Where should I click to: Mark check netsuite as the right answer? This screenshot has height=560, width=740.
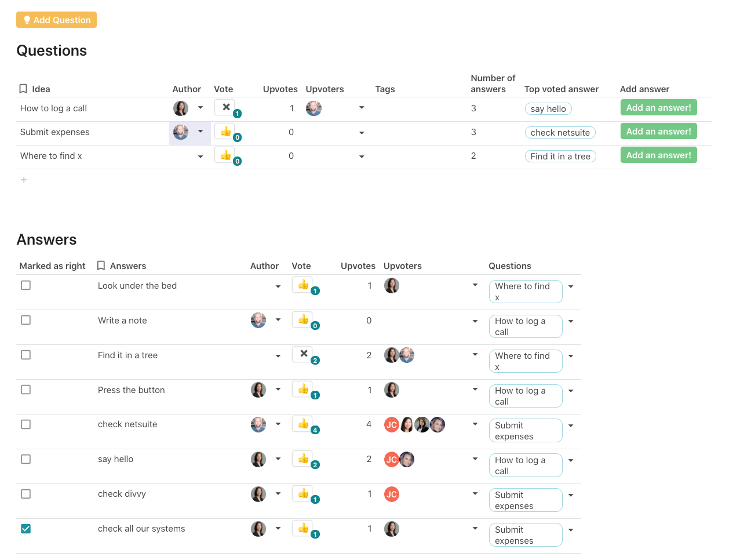(26, 424)
